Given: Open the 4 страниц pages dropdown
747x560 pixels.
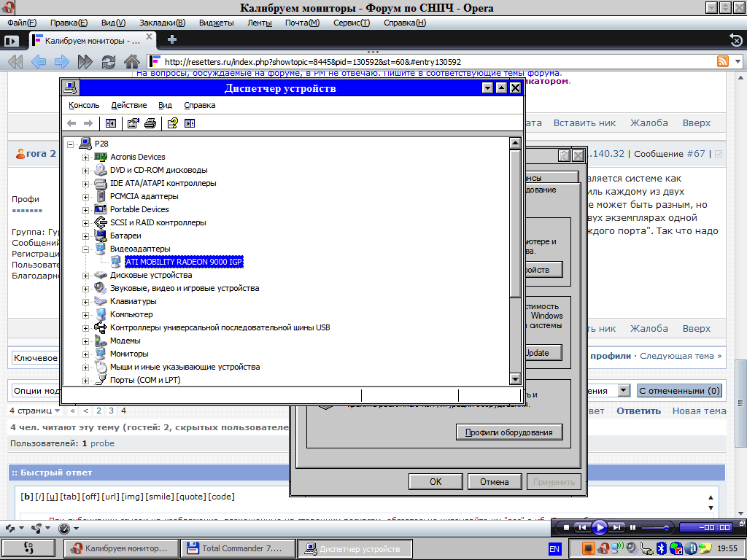Looking at the screenshot, I should coord(35,411).
